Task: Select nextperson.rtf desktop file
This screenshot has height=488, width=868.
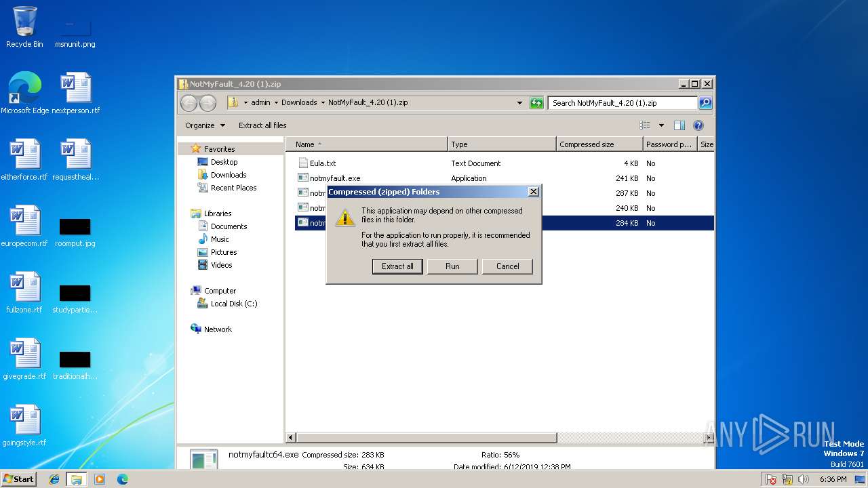Action: click(75, 94)
